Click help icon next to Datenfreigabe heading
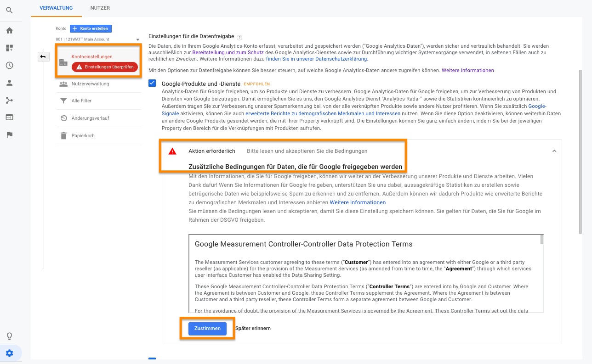Image resolution: width=592 pixels, height=364 pixels. click(x=239, y=37)
